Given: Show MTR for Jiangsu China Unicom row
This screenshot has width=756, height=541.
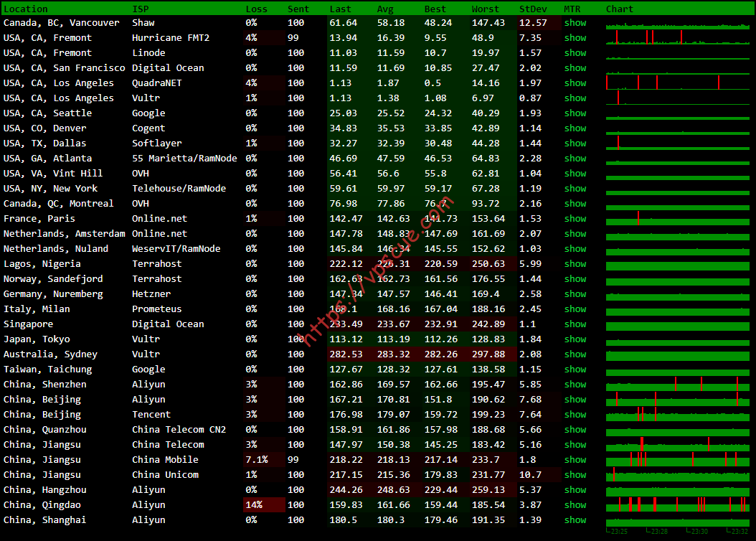Looking at the screenshot, I should click(x=575, y=474).
